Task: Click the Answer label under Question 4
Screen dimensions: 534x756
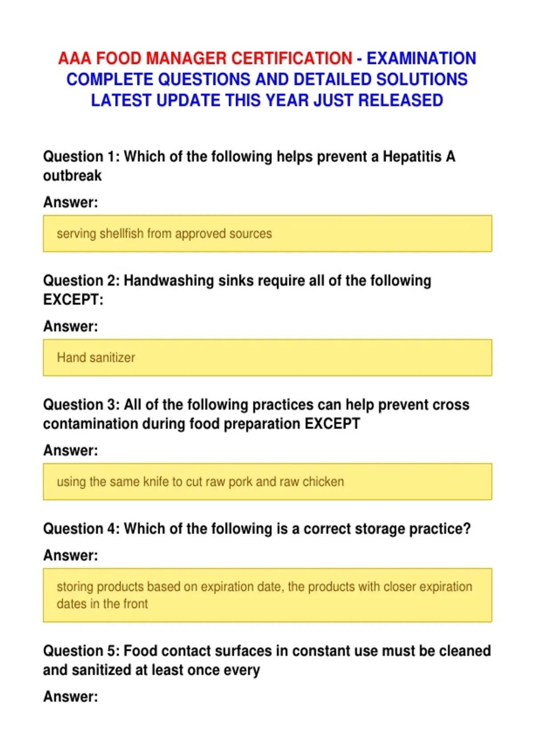Action: [x=70, y=555]
